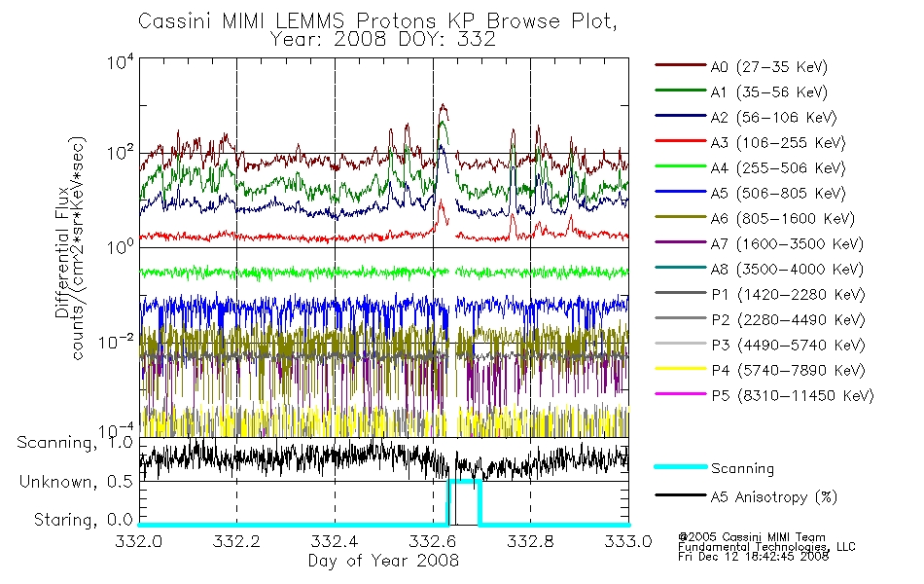Click the red A3 legend line
The image size is (924, 584).
tap(680, 141)
